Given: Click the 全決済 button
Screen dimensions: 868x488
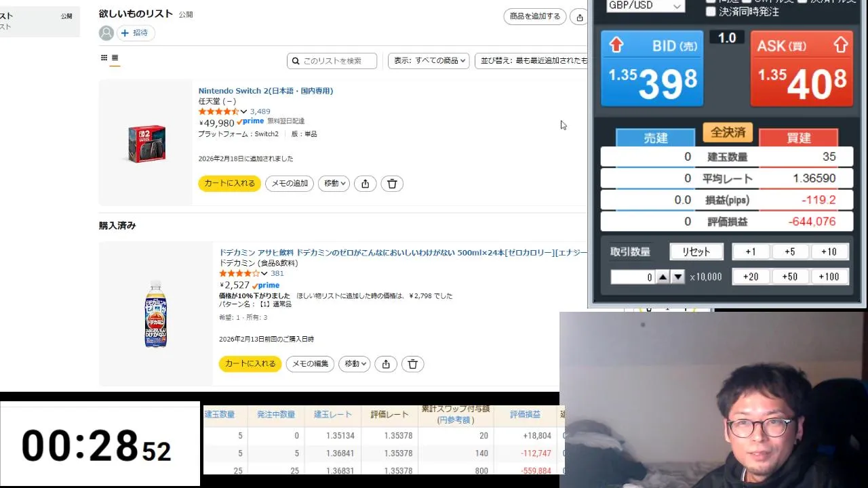Looking at the screenshot, I should click(x=727, y=131).
